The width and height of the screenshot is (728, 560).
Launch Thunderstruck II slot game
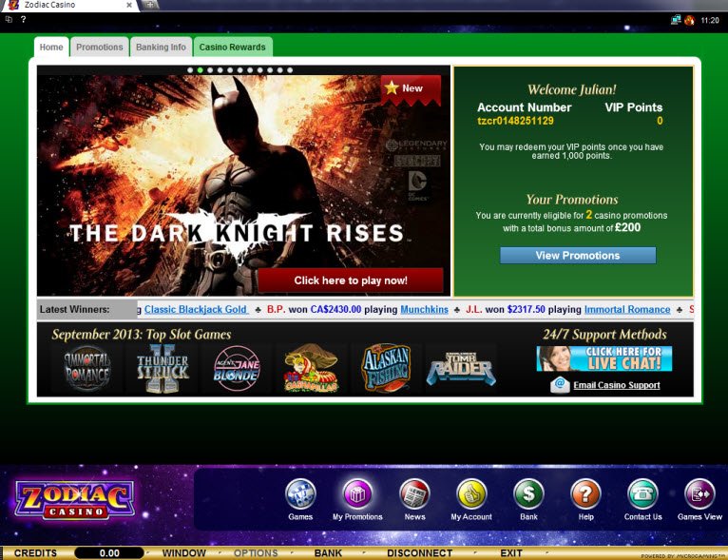(163, 370)
